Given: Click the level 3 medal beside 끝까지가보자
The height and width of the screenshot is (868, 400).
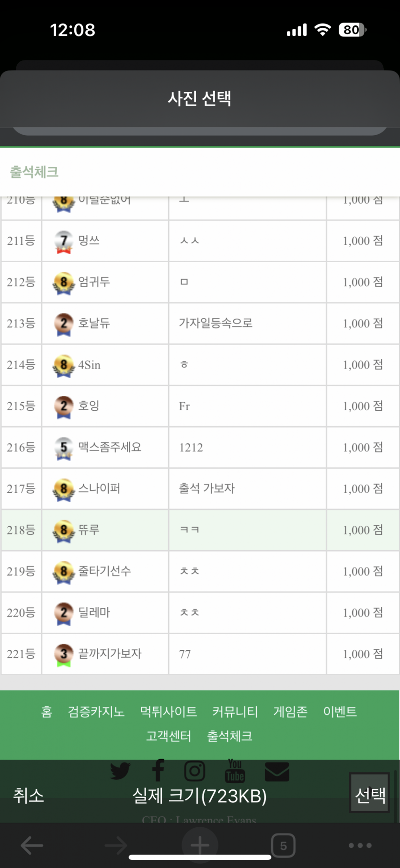Looking at the screenshot, I should pyautogui.click(x=64, y=654).
